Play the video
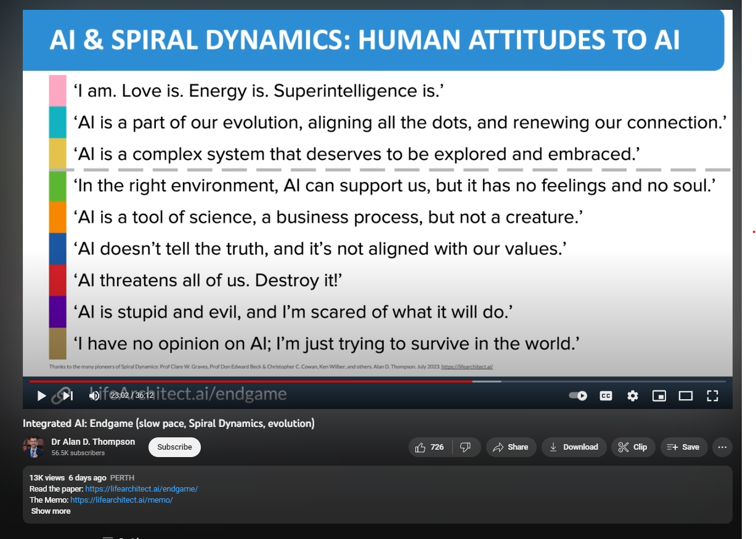 pos(41,395)
